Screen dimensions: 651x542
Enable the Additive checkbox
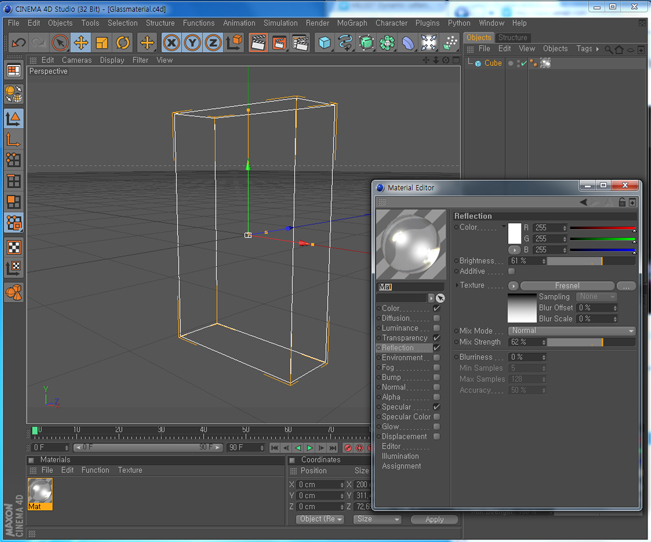coord(512,271)
